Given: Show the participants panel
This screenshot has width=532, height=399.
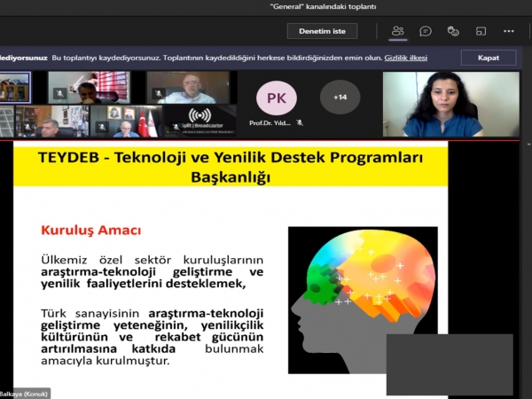Looking at the screenshot, I should (397, 31).
